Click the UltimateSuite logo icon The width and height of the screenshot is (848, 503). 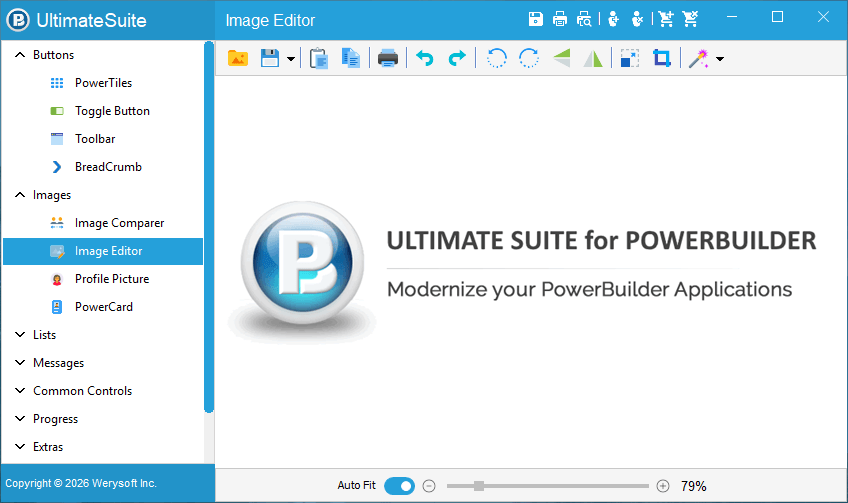click(18, 20)
